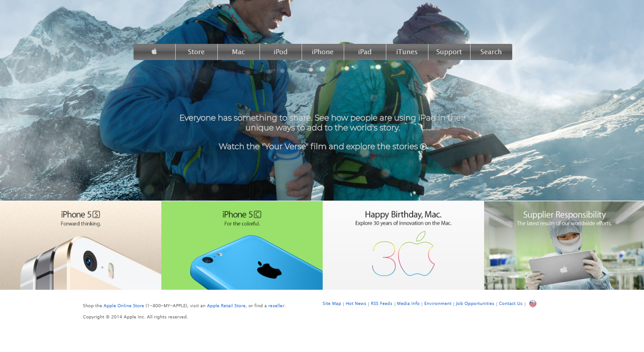This screenshot has width=644, height=352.
Task: Click the colorful 30 Apple logo graphic
Action: [x=403, y=253]
